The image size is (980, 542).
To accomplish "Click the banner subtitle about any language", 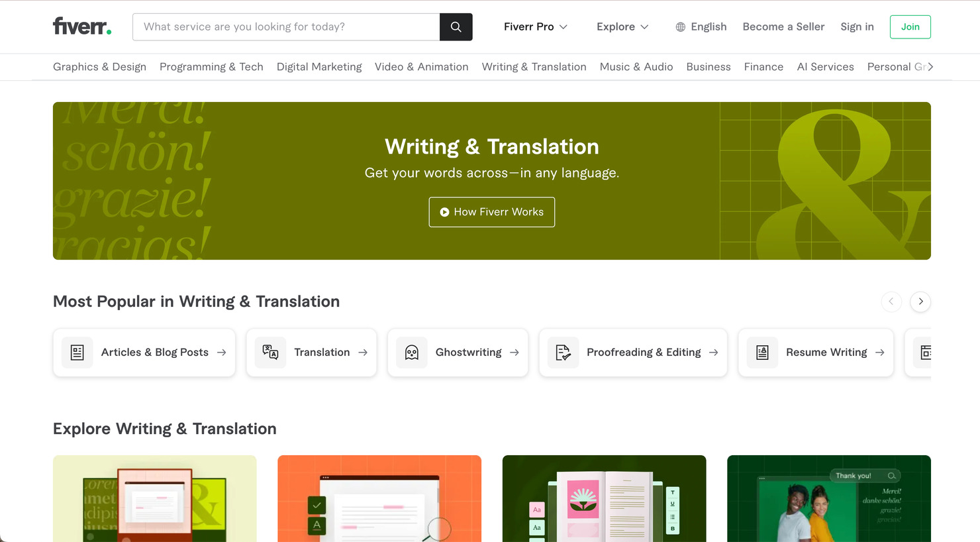I will point(492,173).
